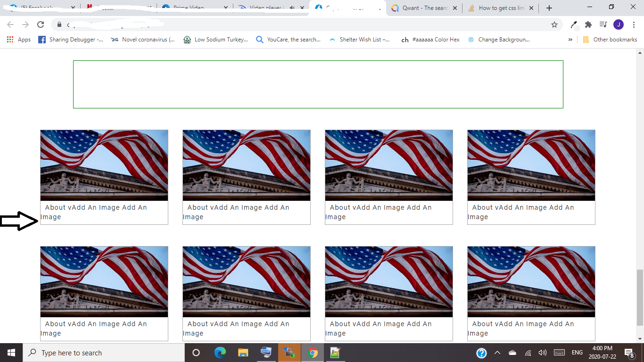Open the media control icon in toolbar
This screenshot has height=362, width=644.
603,25
